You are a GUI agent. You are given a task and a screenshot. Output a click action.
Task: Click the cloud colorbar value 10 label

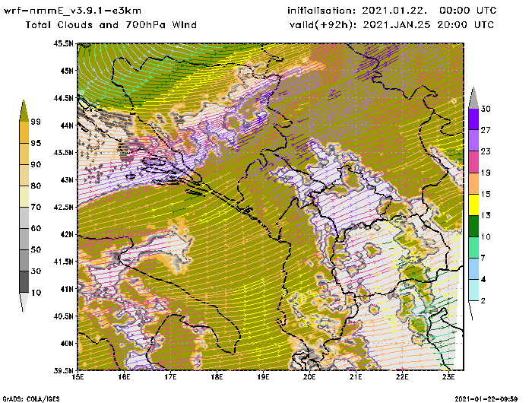36,292
